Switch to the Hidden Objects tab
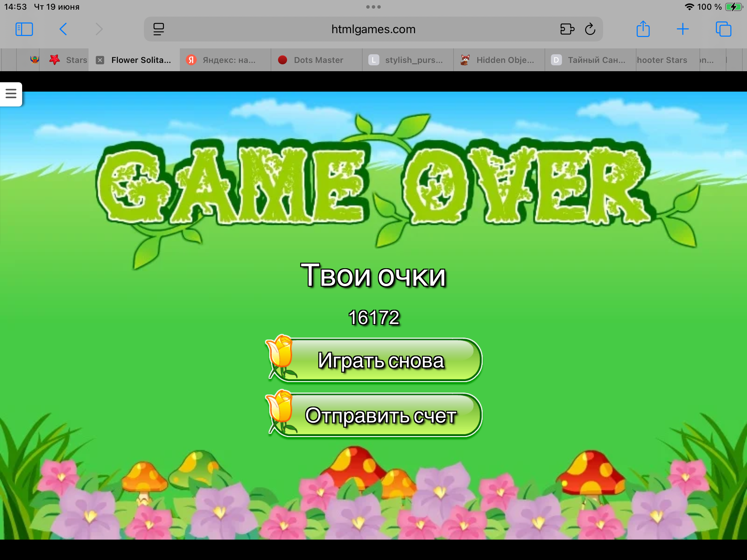The width and height of the screenshot is (747, 560). pyautogui.click(x=499, y=60)
